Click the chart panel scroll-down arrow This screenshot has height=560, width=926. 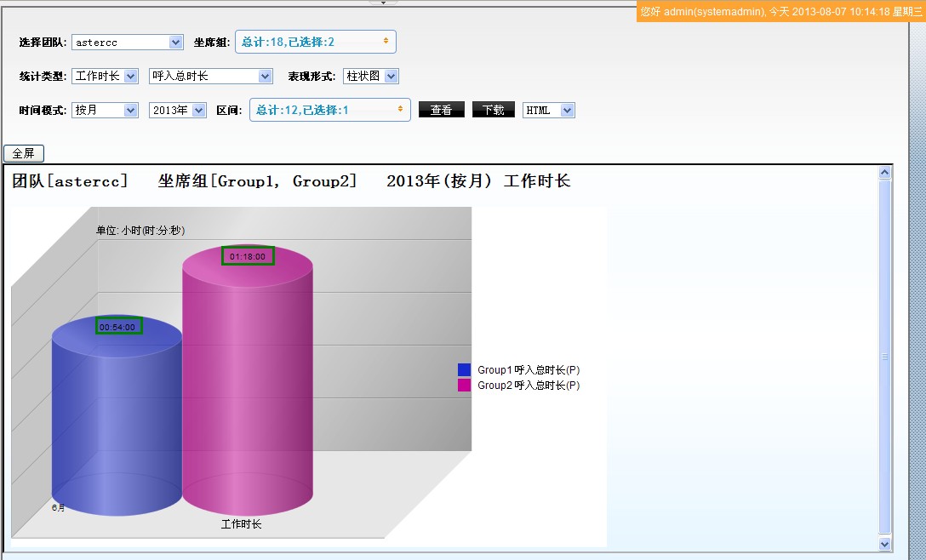click(x=884, y=544)
